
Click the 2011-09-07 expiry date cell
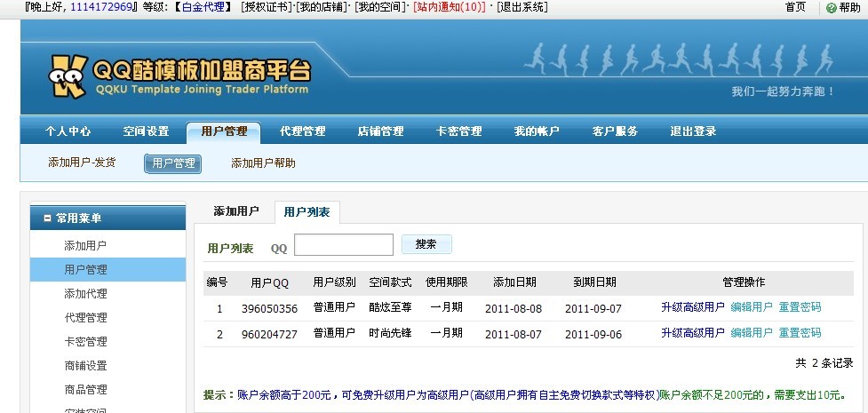(x=593, y=309)
